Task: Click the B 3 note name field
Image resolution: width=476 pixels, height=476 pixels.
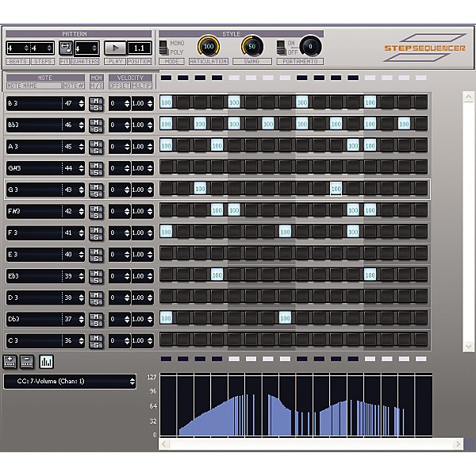Action: coord(34,103)
